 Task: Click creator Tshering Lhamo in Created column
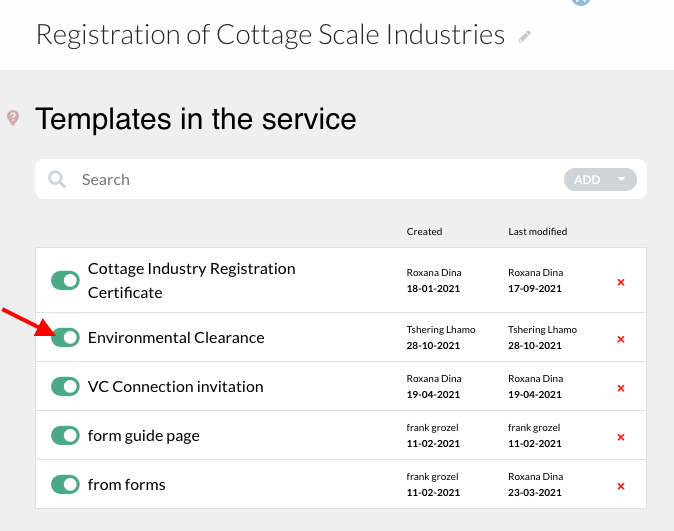(x=441, y=329)
